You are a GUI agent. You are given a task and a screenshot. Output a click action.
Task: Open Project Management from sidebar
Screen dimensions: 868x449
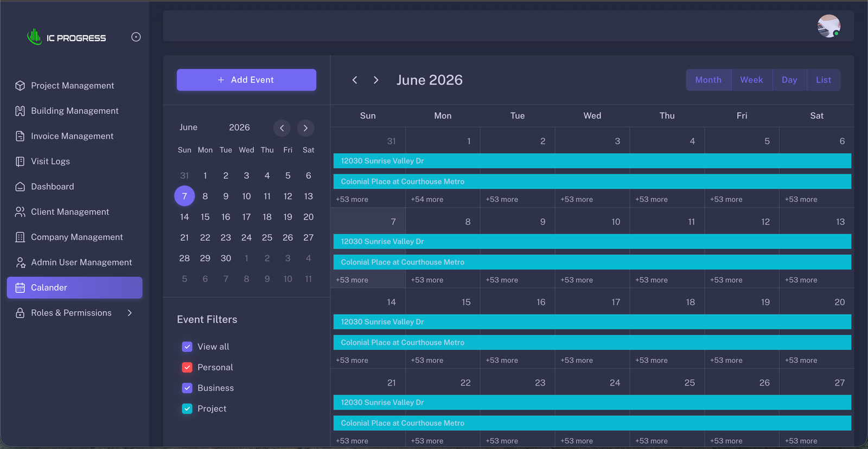click(74, 86)
